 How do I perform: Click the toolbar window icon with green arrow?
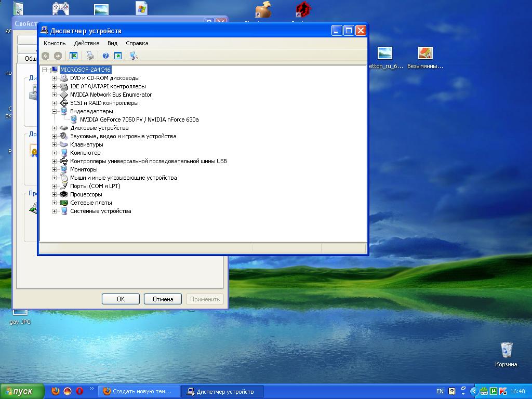[118, 56]
